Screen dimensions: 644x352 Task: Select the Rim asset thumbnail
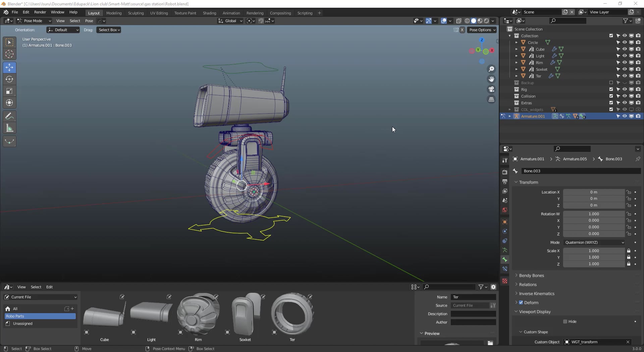pyautogui.click(x=198, y=314)
